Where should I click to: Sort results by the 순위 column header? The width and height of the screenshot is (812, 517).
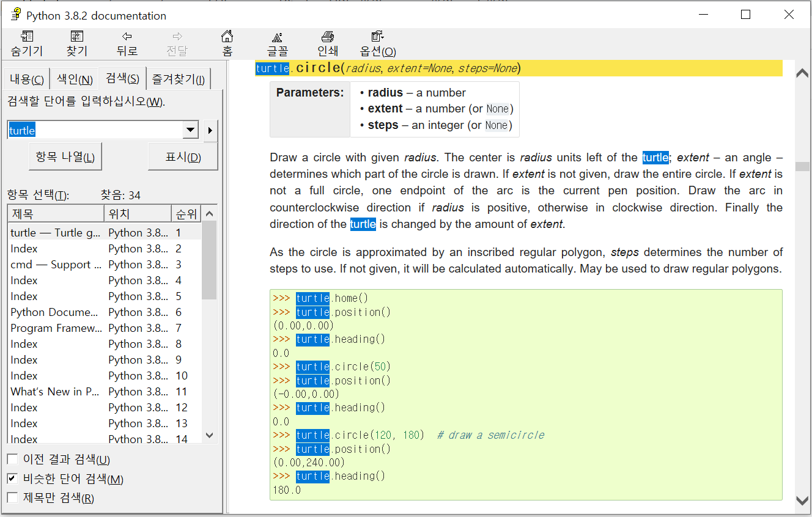[x=187, y=214]
